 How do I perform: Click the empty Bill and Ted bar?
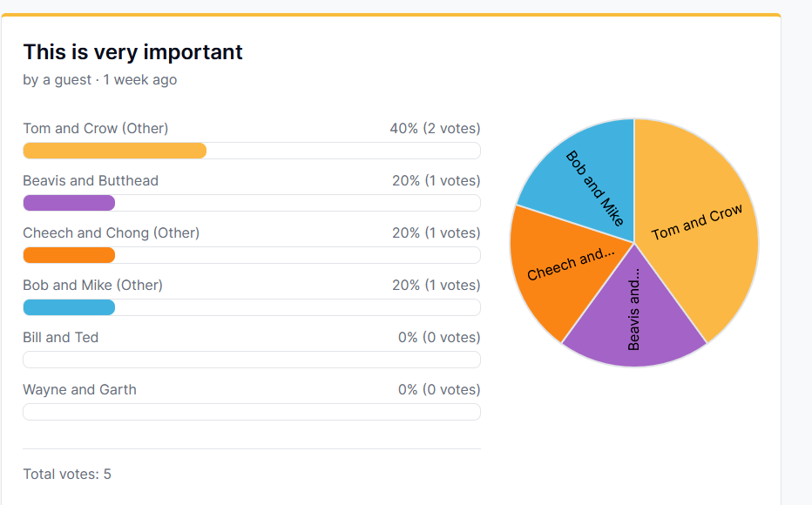pyautogui.click(x=252, y=360)
